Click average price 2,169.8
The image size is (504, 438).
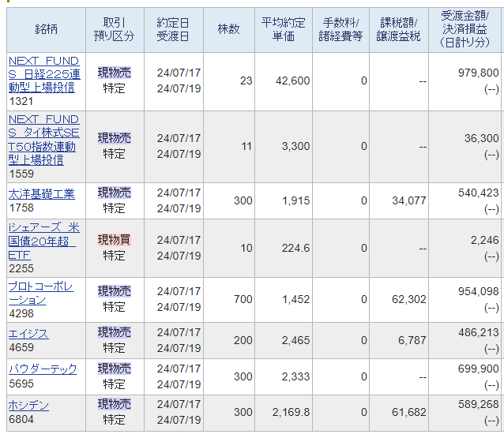(x=291, y=412)
